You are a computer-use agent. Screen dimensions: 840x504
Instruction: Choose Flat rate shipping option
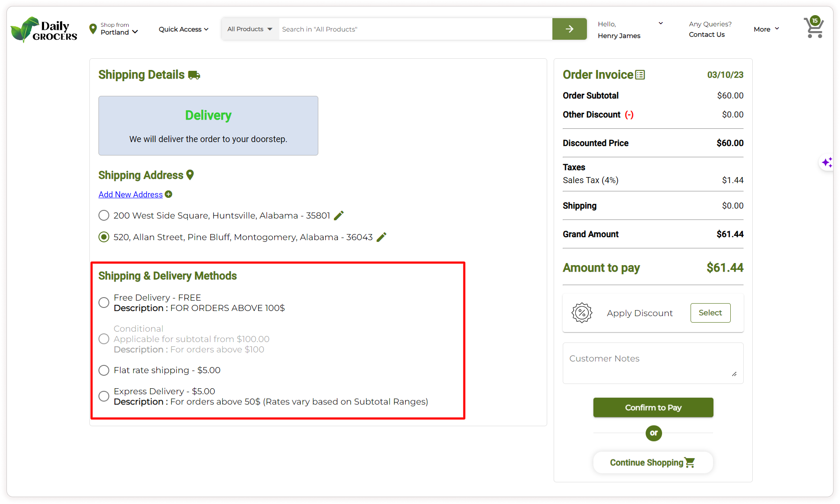104,370
